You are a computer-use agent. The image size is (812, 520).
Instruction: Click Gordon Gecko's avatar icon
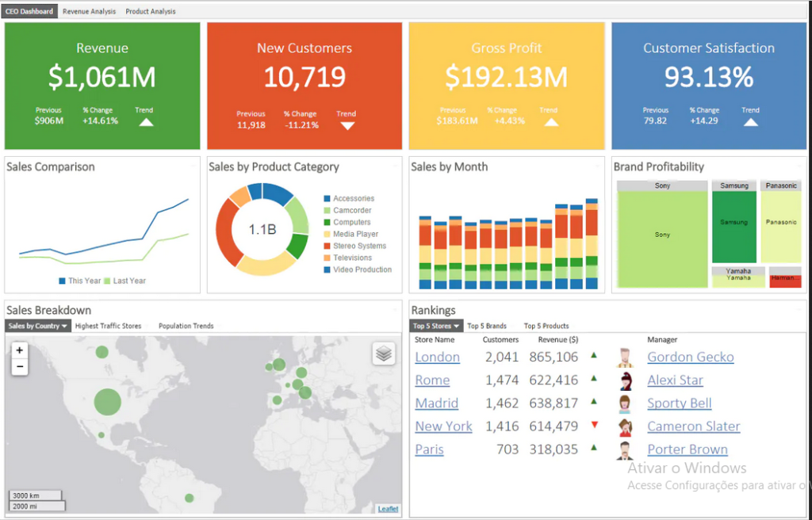pos(625,357)
